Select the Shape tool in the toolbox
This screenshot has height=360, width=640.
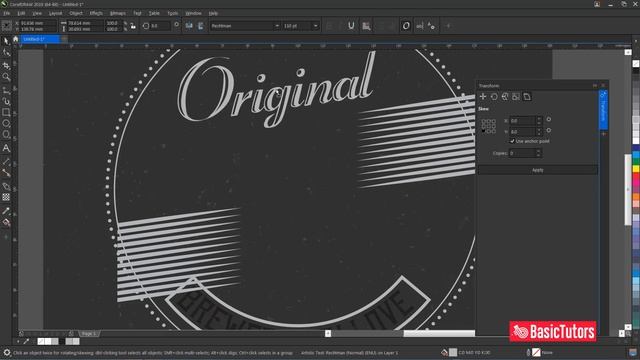[6, 53]
